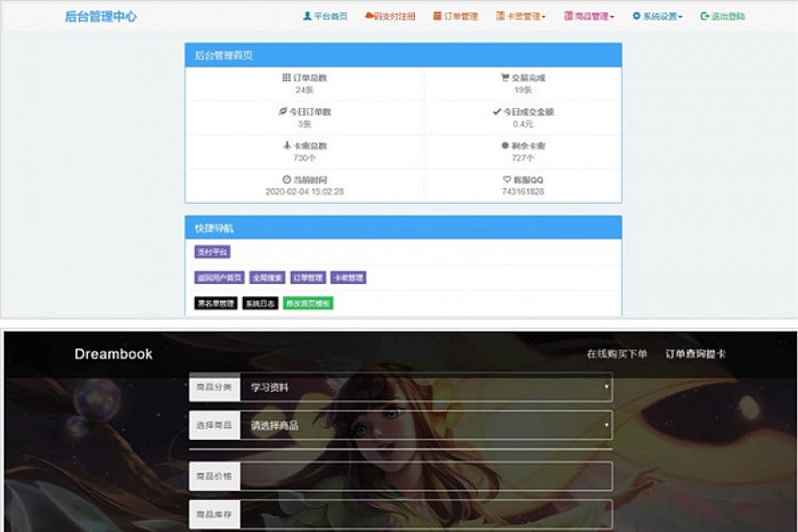
Task: Select the QQ number 743161828
Action: (522, 192)
